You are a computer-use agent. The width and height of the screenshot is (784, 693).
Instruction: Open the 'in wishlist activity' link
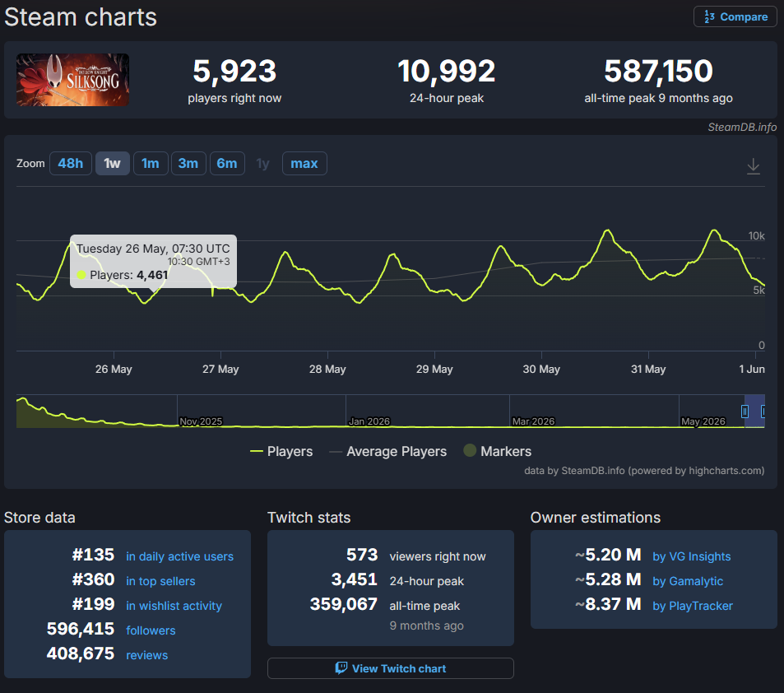[174, 606]
